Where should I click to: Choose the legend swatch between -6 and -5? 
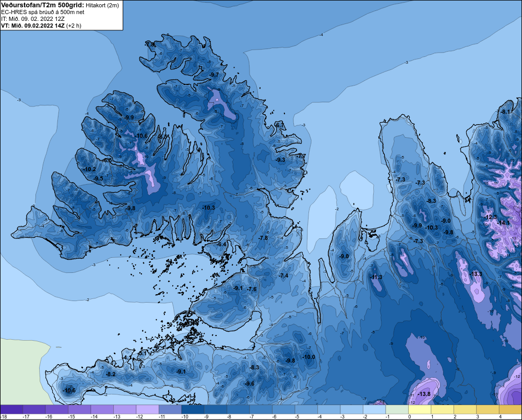(x=283, y=410)
